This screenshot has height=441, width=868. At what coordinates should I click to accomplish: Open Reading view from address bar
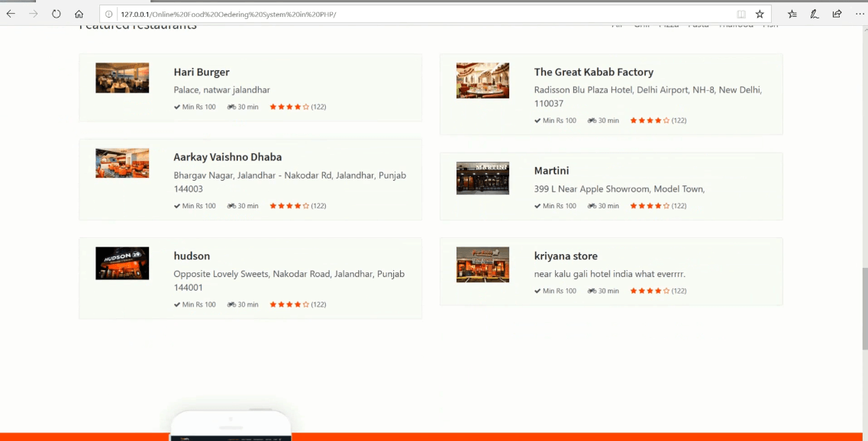741,14
